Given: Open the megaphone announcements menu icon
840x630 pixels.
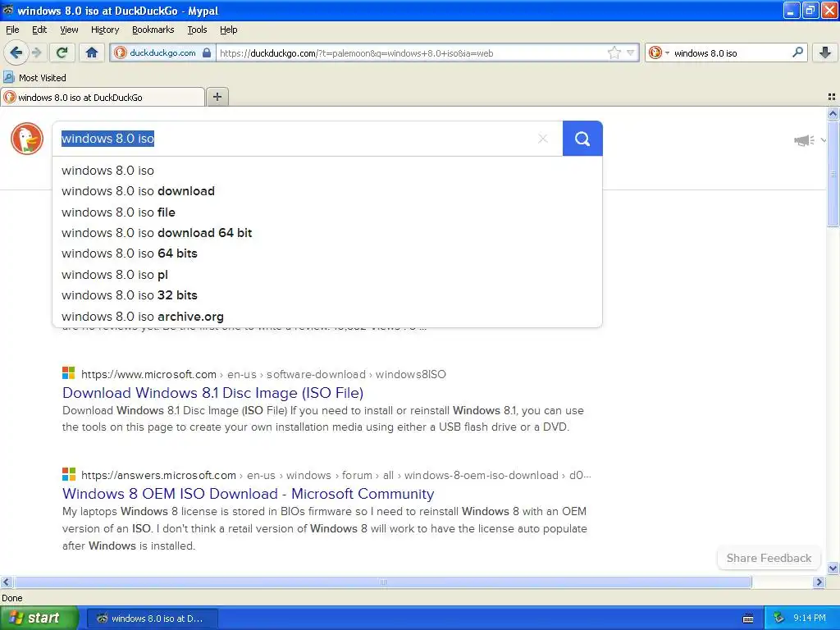Looking at the screenshot, I should [x=804, y=140].
